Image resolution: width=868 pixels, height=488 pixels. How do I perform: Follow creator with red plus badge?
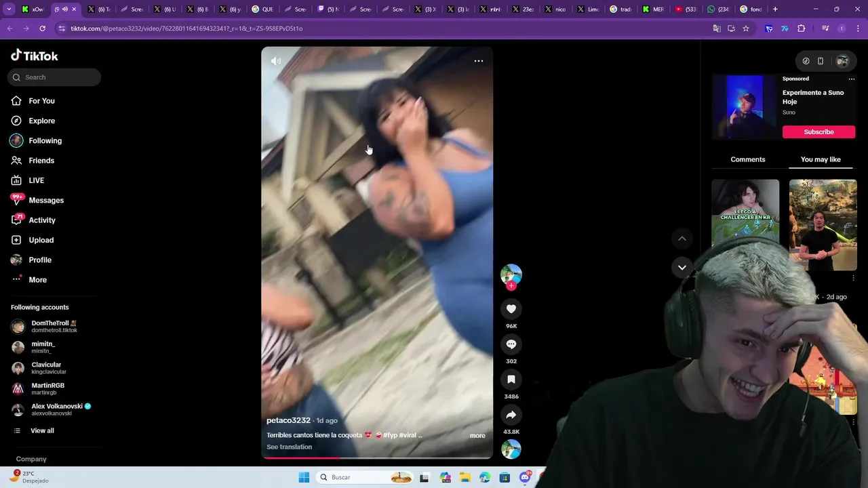pyautogui.click(x=511, y=286)
